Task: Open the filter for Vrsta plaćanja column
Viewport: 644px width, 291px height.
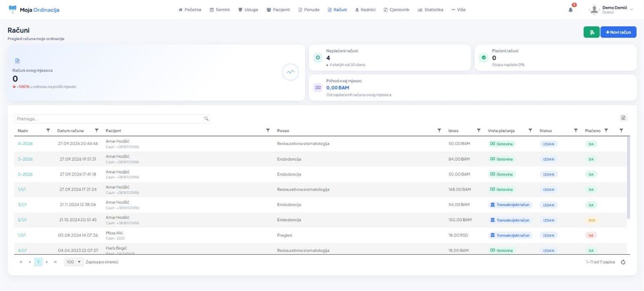Action: coord(530,130)
